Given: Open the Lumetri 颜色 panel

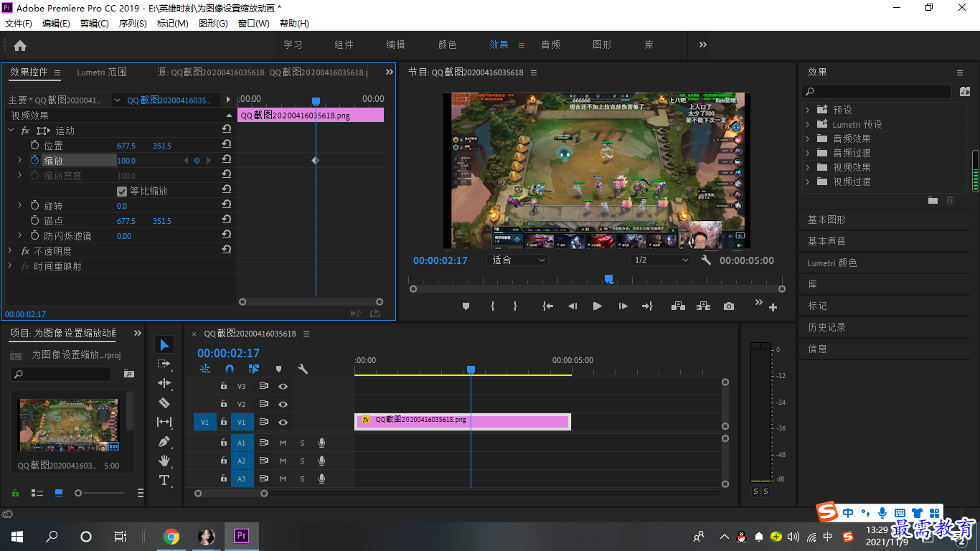Looking at the screenshot, I should click(832, 263).
